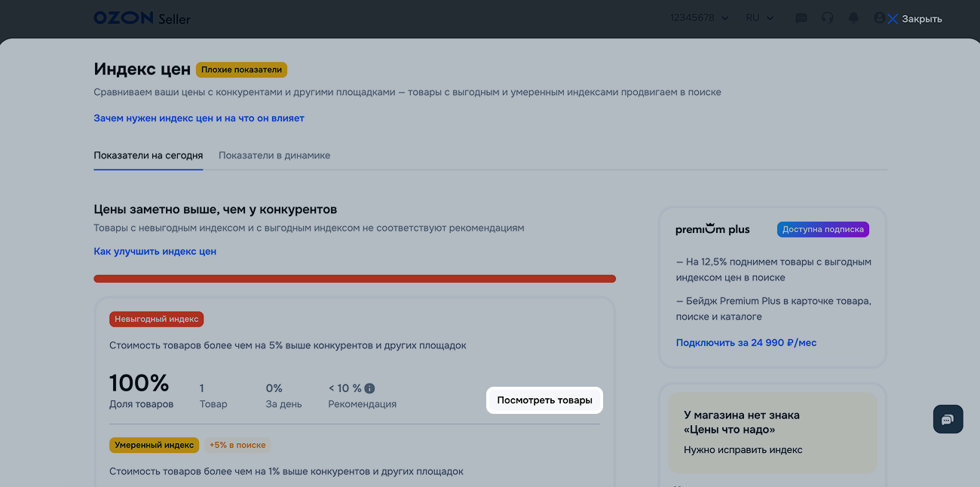This screenshot has height=487, width=980.
Task: Expand the 12345678 account dropdown
Action: click(x=699, y=18)
